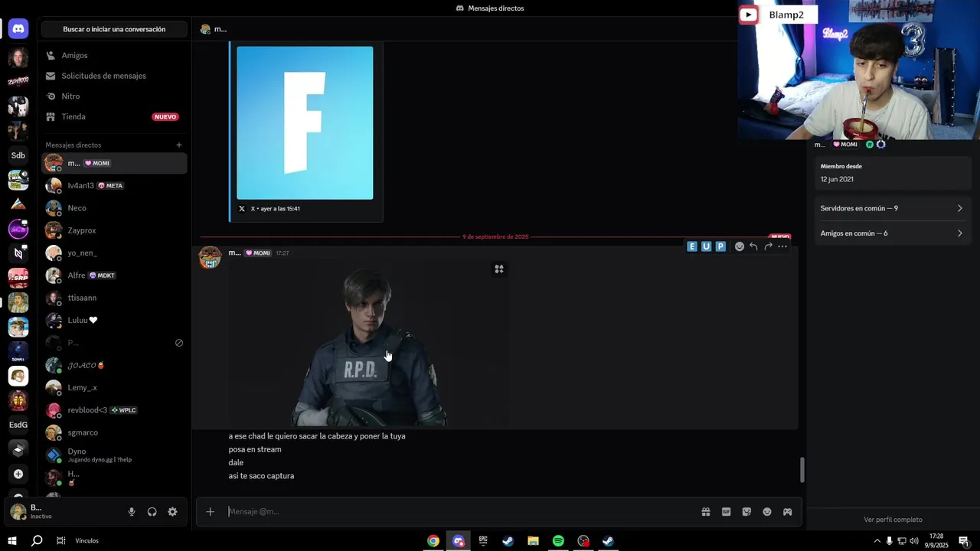Open Windows taskbar search
Image resolution: width=980 pixels, height=551 pixels.
(37, 540)
